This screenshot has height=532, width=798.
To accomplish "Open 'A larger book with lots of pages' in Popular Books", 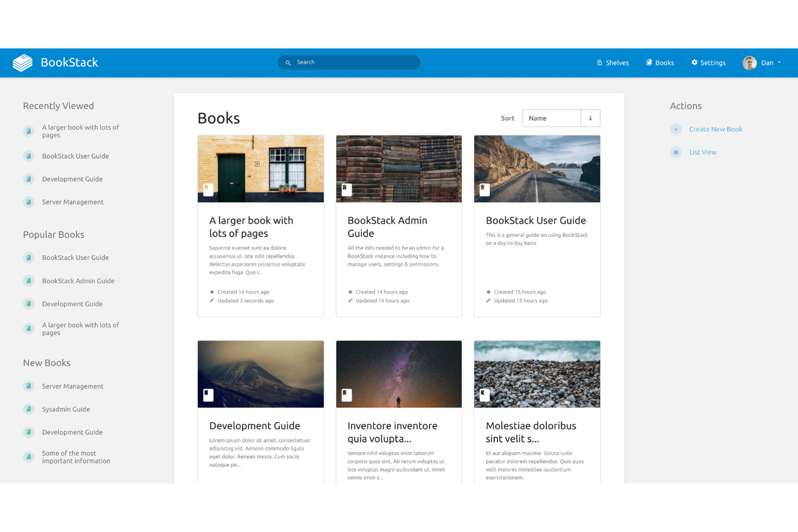I will pos(80,329).
